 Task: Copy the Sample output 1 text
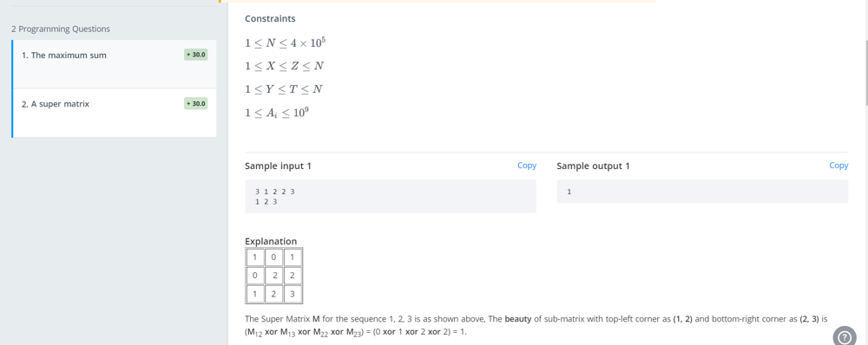838,166
